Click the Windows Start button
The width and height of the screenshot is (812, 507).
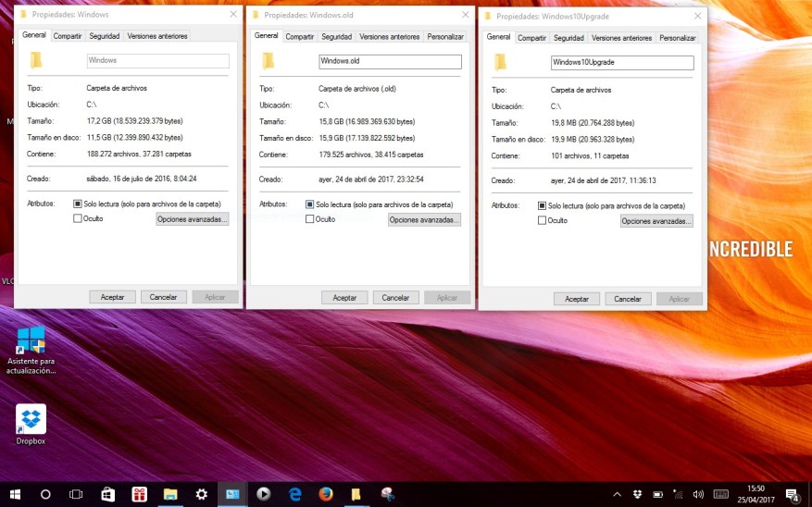click(x=14, y=494)
